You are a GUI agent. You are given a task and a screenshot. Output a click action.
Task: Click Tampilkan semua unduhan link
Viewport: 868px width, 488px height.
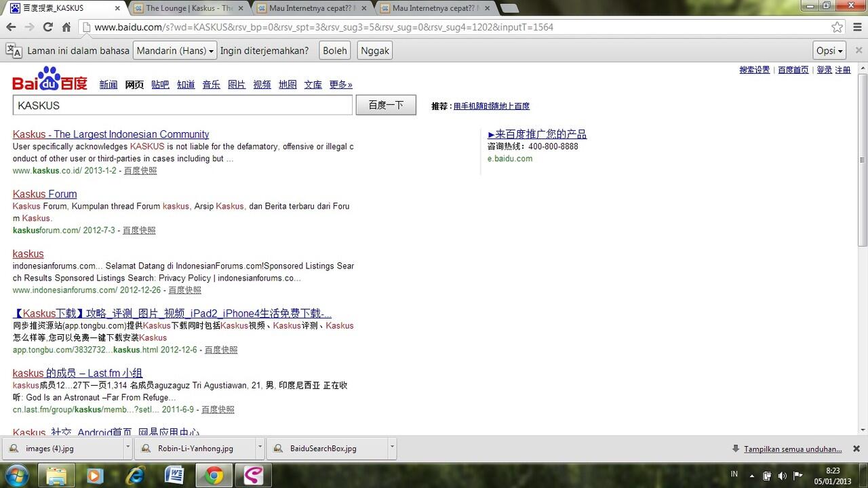[x=793, y=449]
